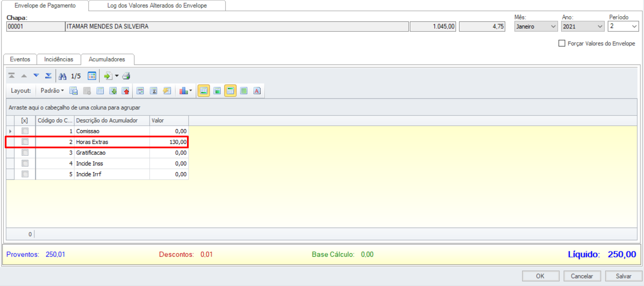
Task: Go to next record blue arrow
Action: tap(36, 76)
